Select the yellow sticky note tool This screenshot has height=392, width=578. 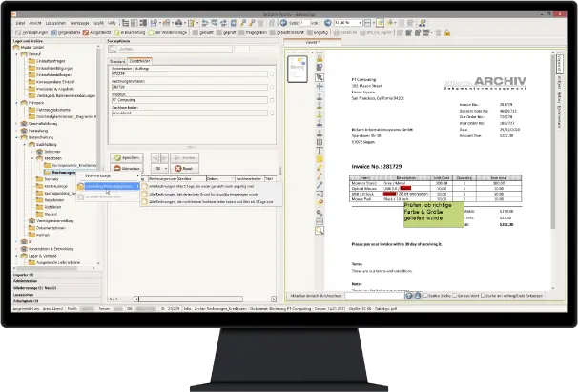320,159
